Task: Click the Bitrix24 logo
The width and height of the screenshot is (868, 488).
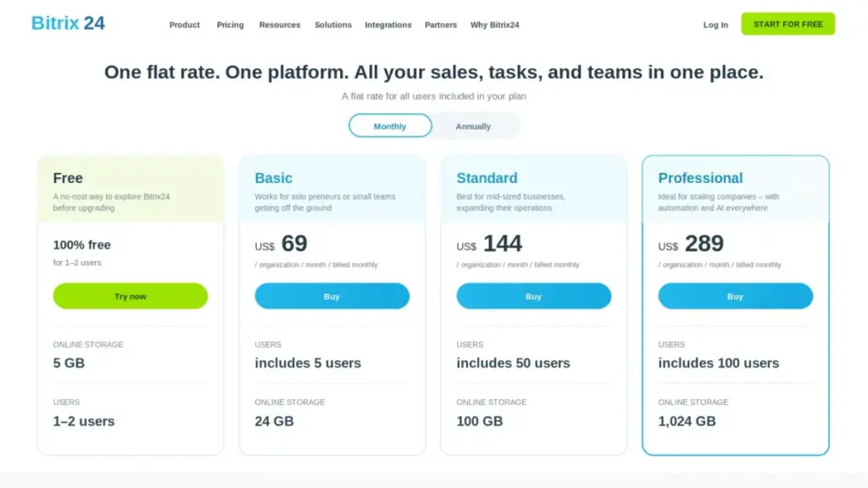Action: [68, 23]
